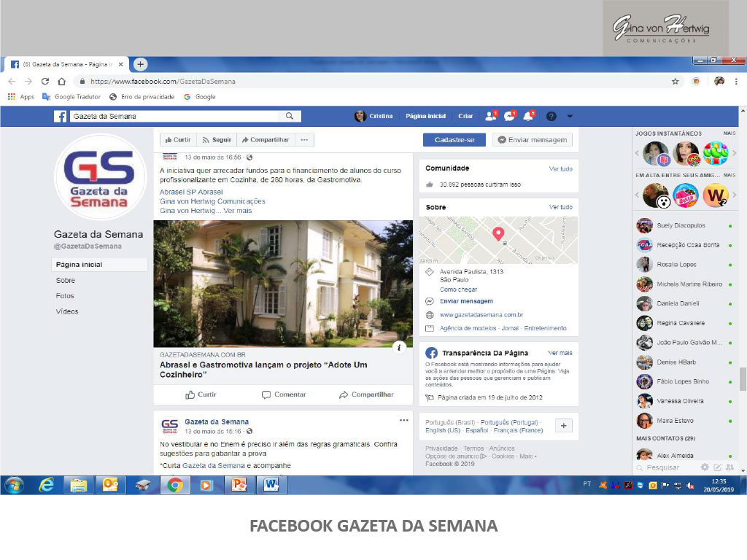Select Sobre in the left sidebar
The image size is (747, 560).
pyautogui.click(x=65, y=281)
